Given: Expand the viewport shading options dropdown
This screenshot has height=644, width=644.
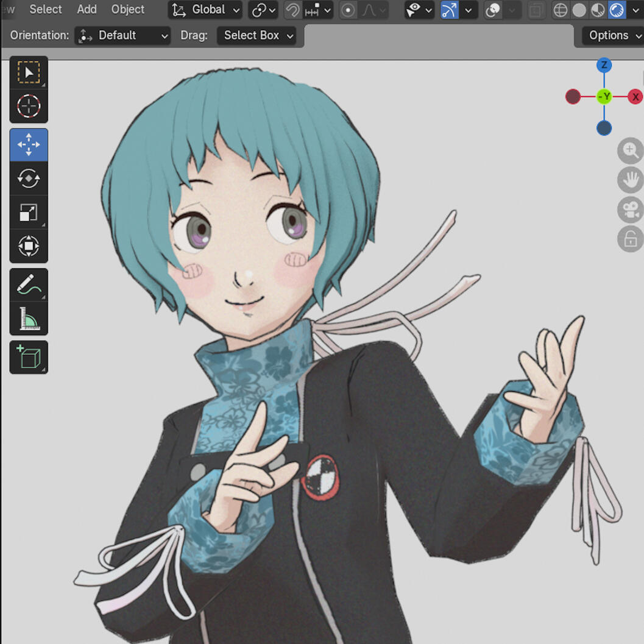Looking at the screenshot, I should (635, 10).
